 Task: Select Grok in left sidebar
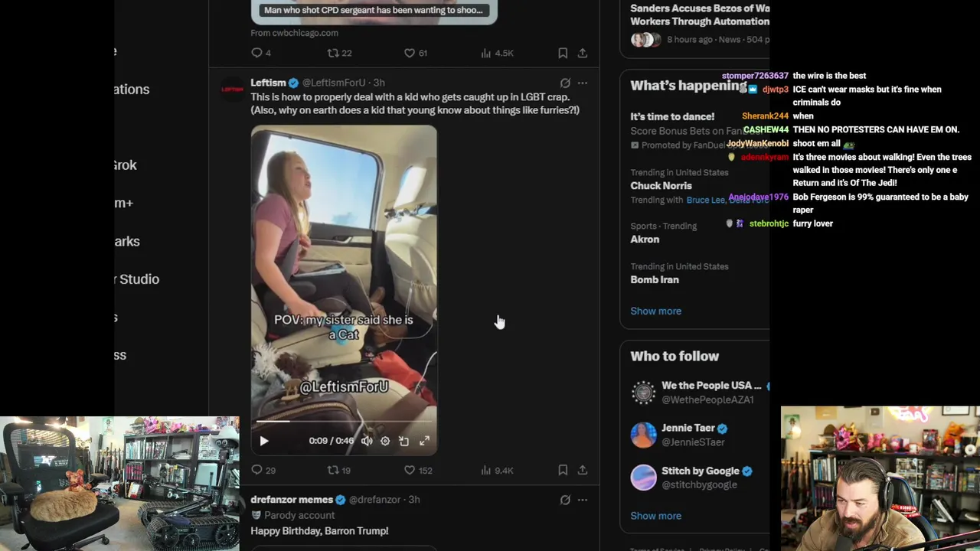point(126,165)
